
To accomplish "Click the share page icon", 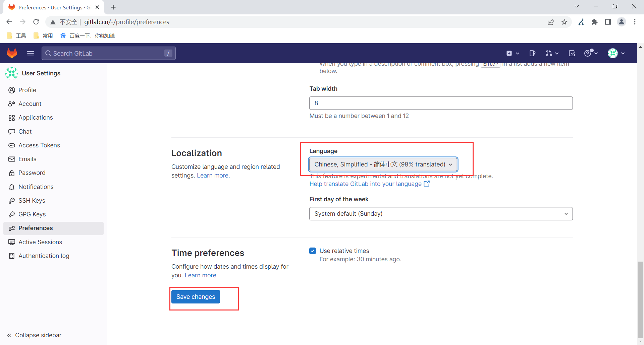I will point(551,22).
